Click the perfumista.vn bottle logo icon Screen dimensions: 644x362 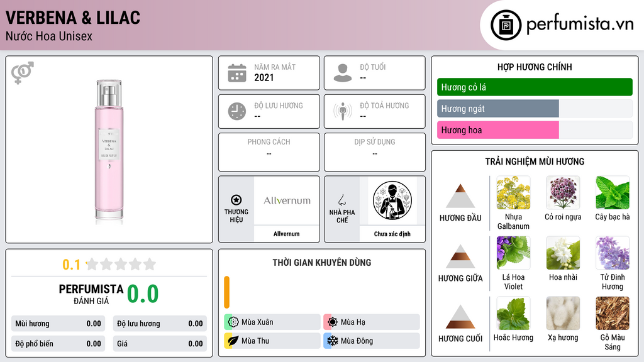tap(506, 25)
